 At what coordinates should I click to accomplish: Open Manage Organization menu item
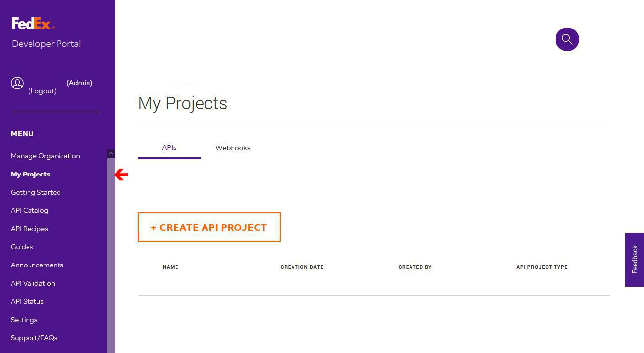tap(45, 156)
